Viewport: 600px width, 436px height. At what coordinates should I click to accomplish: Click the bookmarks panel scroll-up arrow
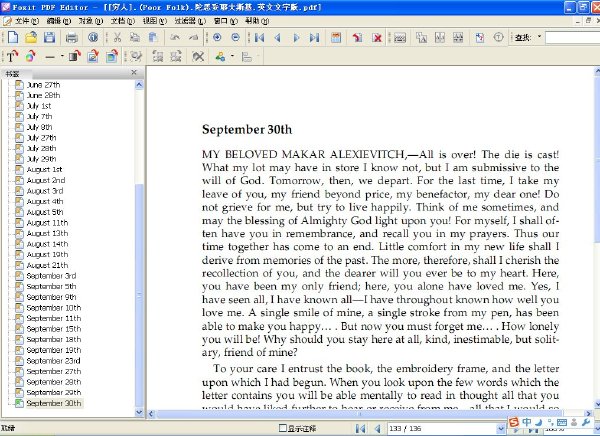[x=139, y=85]
